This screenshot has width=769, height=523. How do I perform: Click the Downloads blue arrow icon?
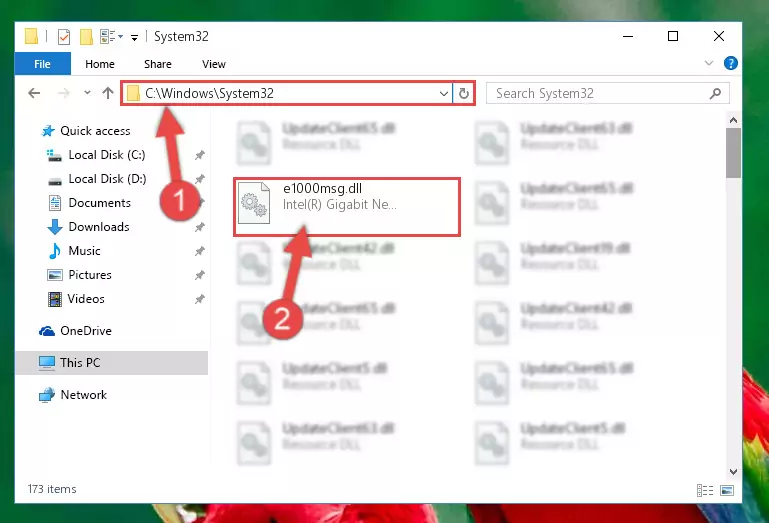coord(54,227)
